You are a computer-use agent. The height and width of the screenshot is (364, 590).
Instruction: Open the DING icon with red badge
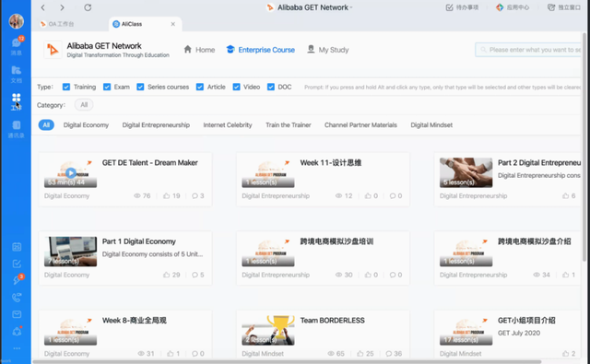coord(18,280)
